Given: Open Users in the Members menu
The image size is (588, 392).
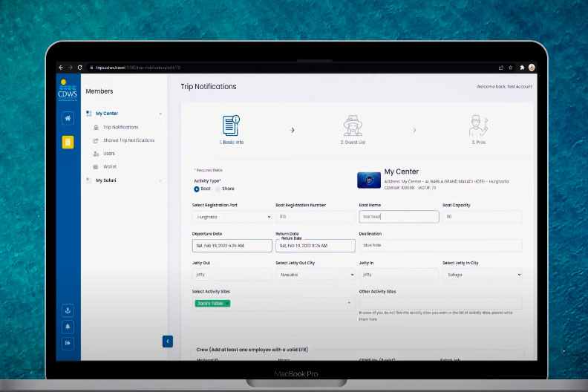Looking at the screenshot, I should pyautogui.click(x=109, y=154).
